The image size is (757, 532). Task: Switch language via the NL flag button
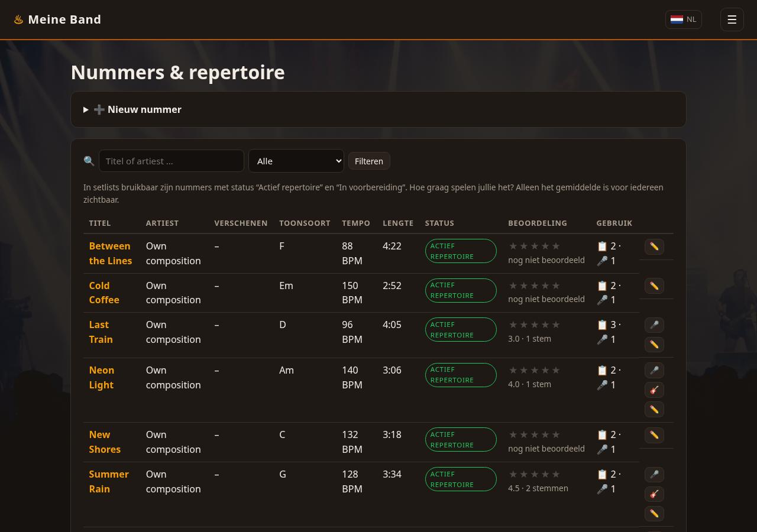click(684, 20)
